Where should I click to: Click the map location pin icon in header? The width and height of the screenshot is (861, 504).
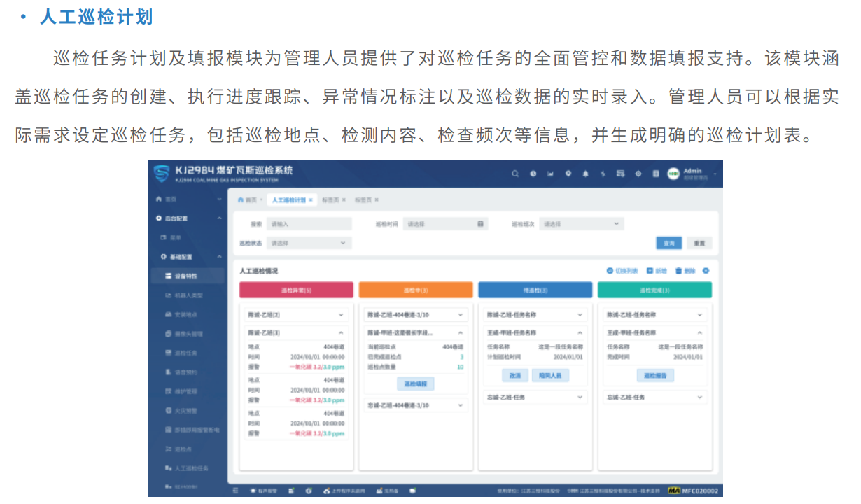pos(568,174)
